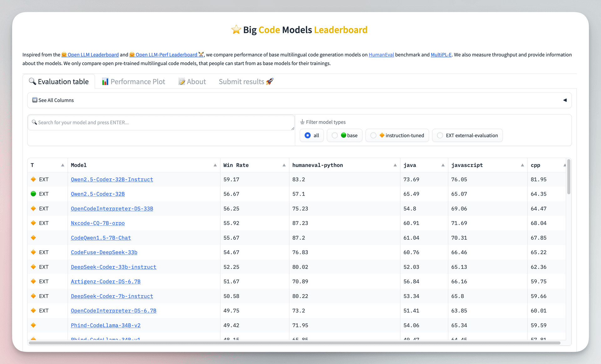Open the Submit results tab
The height and width of the screenshot is (364, 601).
click(x=246, y=81)
